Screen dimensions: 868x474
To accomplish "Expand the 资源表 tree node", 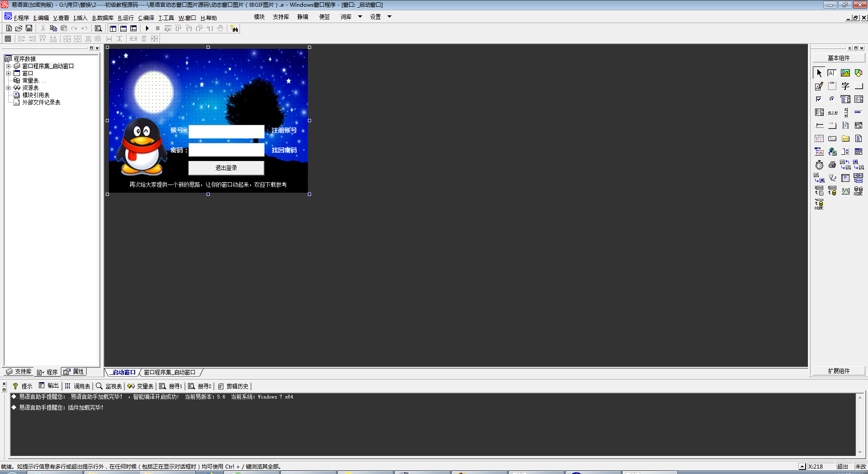I will 8,88.
